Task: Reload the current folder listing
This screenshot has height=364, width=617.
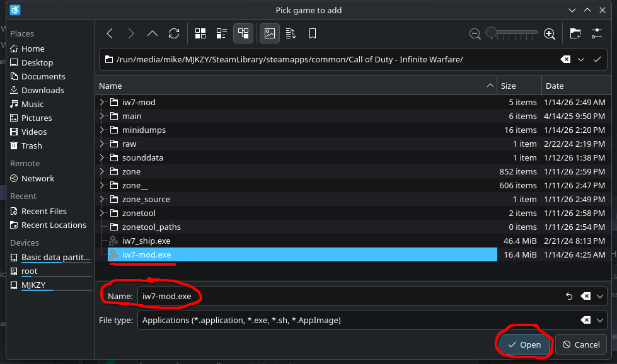Action: 174,33
